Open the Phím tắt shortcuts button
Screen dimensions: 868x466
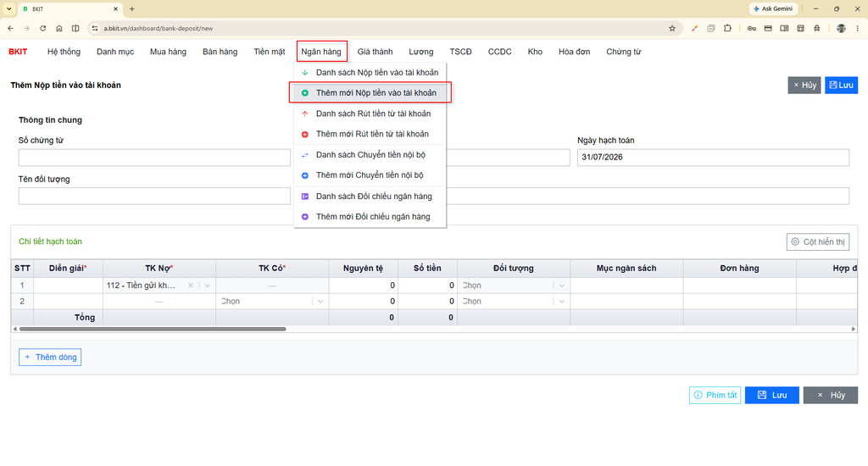(715, 395)
